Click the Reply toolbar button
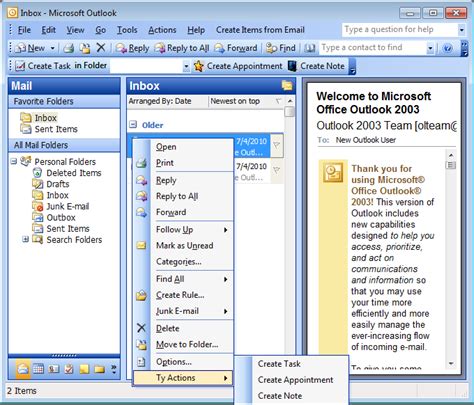The image size is (474, 405). point(132,48)
